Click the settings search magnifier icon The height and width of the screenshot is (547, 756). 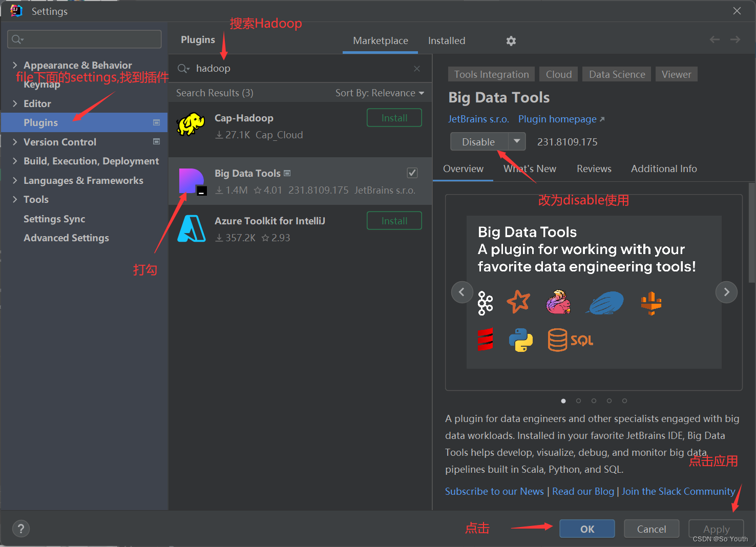(x=17, y=39)
